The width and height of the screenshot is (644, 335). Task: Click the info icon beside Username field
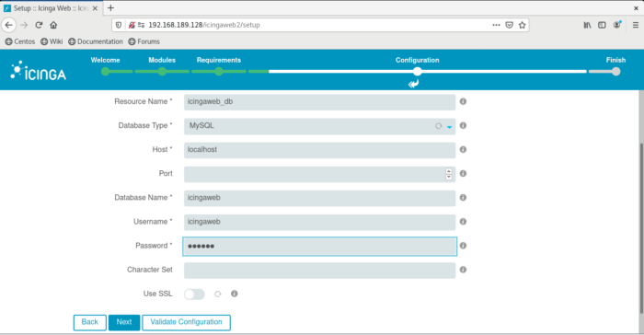tap(463, 222)
